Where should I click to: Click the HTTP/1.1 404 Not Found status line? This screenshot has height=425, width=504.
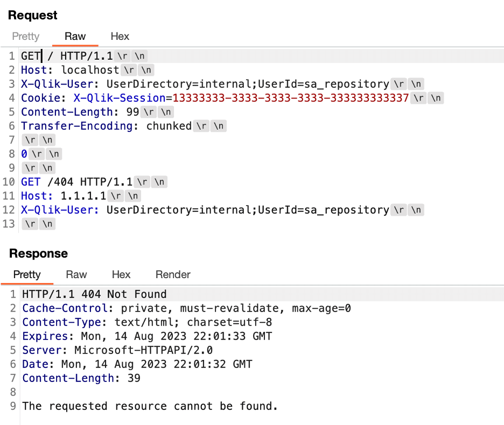pos(95,294)
